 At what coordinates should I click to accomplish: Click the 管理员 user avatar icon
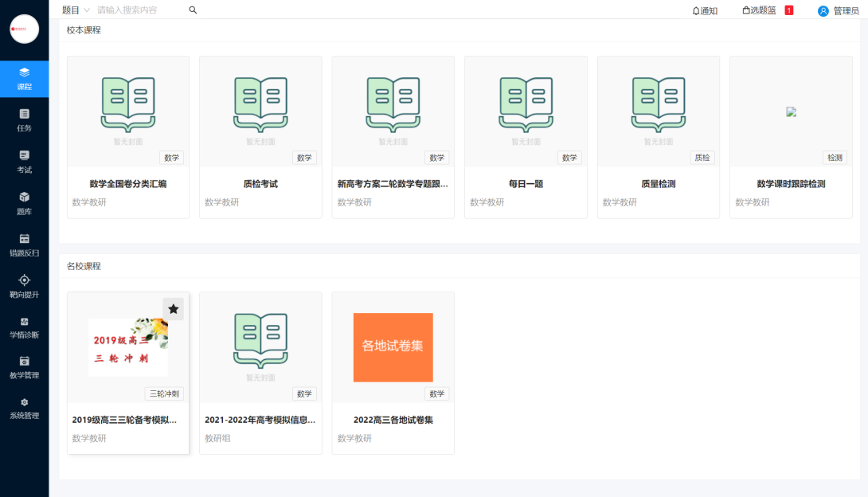(x=823, y=11)
